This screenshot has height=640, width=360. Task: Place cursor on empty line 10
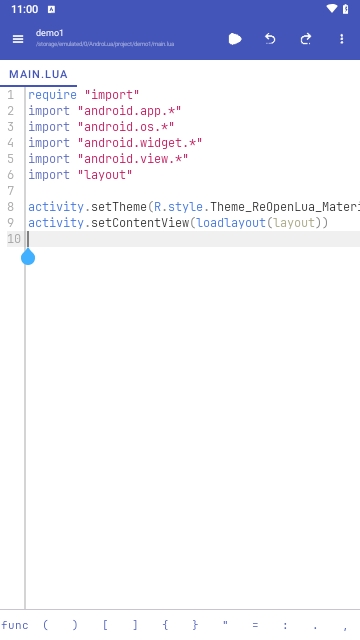(x=194, y=239)
